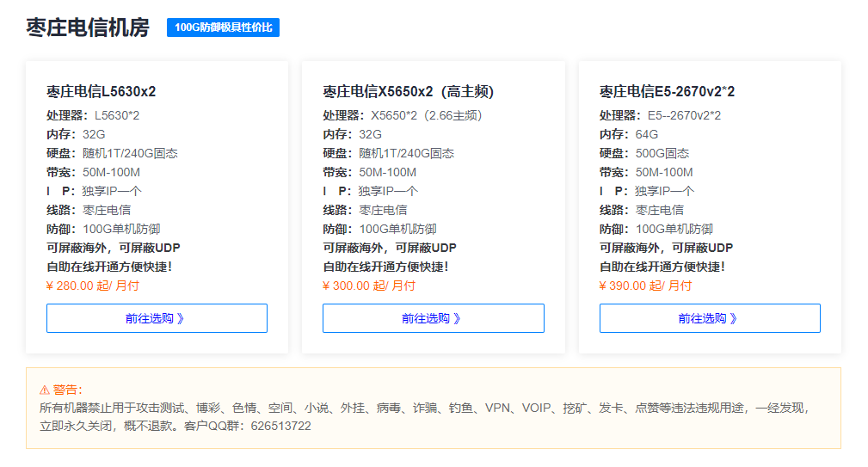Click the 枣庄电信X5650x2 (高主频) card title
The width and height of the screenshot is (868, 467).
click(x=408, y=91)
